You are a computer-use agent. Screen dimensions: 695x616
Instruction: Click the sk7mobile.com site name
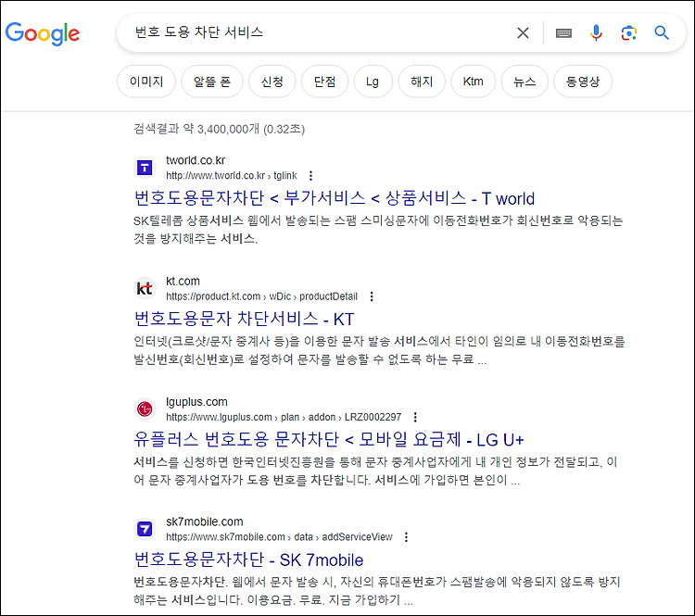tap(205, 522)
